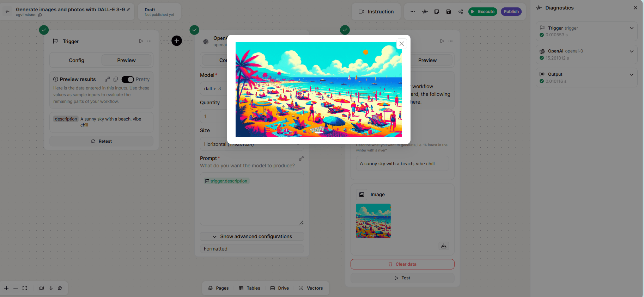Click the black plus add-node button
This screenshot has height=297, width=644.
[x=177, y=41]
